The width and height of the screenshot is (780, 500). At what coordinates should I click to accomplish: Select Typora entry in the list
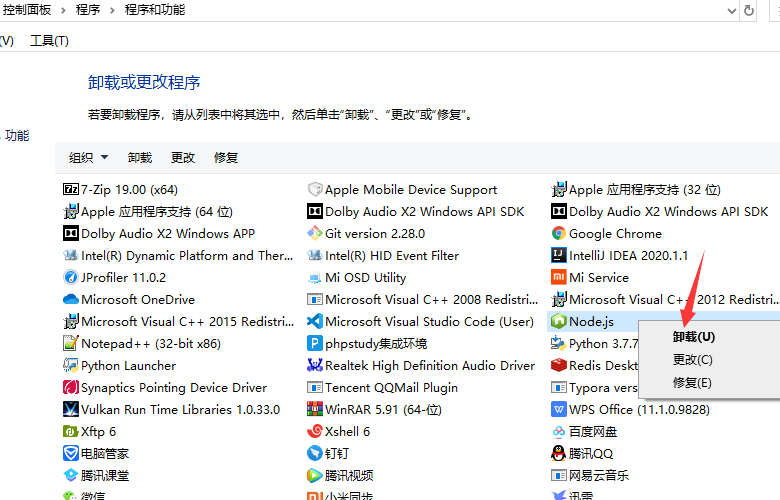click(594, 388)
